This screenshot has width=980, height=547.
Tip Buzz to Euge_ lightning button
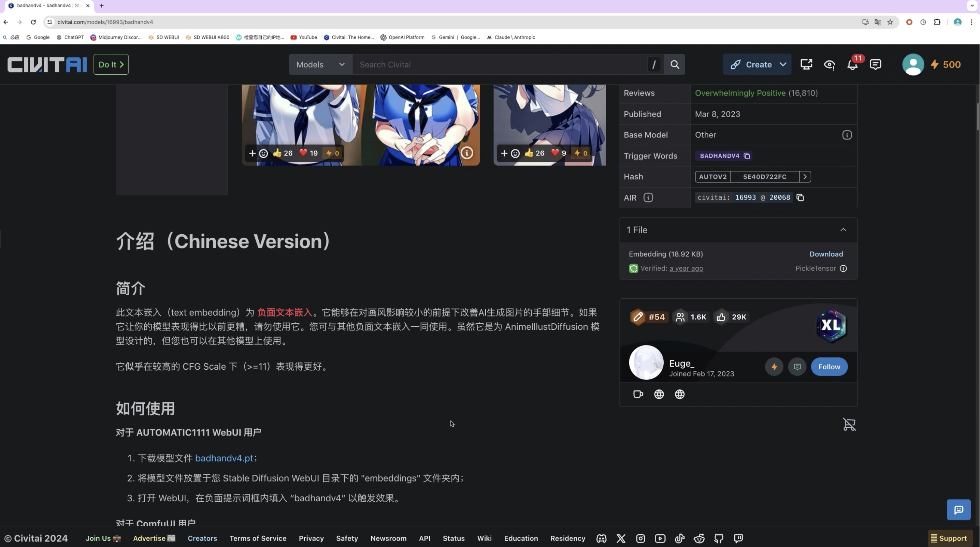pos(774,367)
